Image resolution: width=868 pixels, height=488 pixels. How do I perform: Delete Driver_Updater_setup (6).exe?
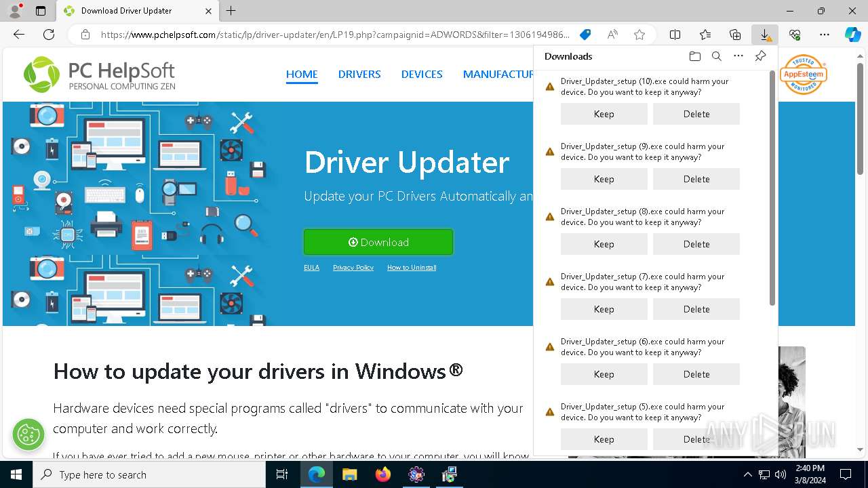tap(696, 374)
